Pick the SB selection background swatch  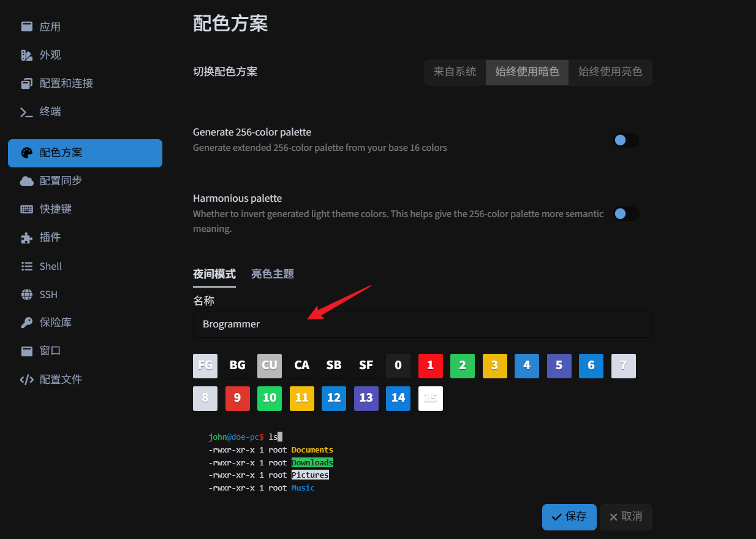point(334,365)
